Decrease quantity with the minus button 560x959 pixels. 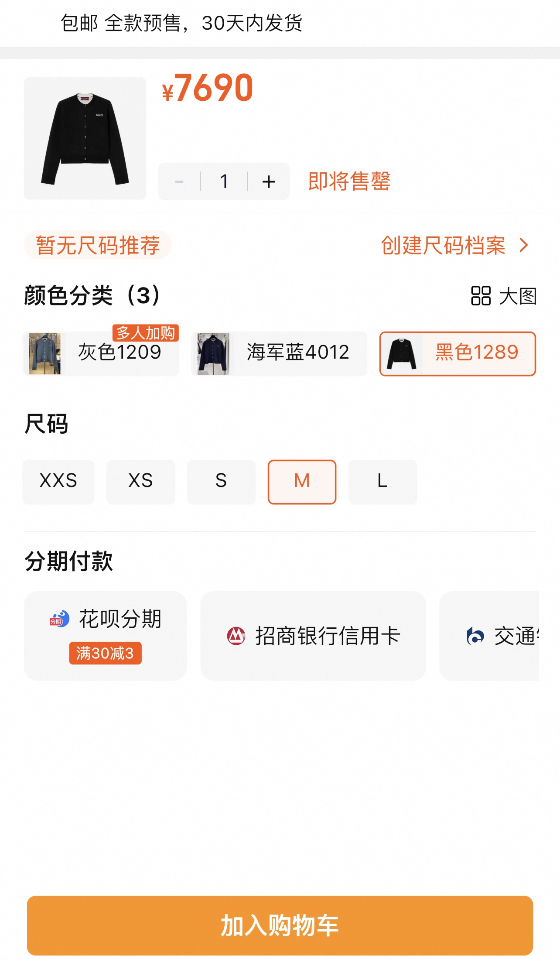[179, 182]
